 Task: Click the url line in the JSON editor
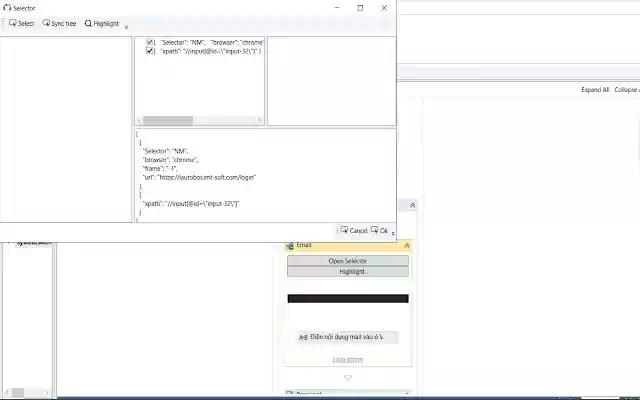tap(199, 177)
